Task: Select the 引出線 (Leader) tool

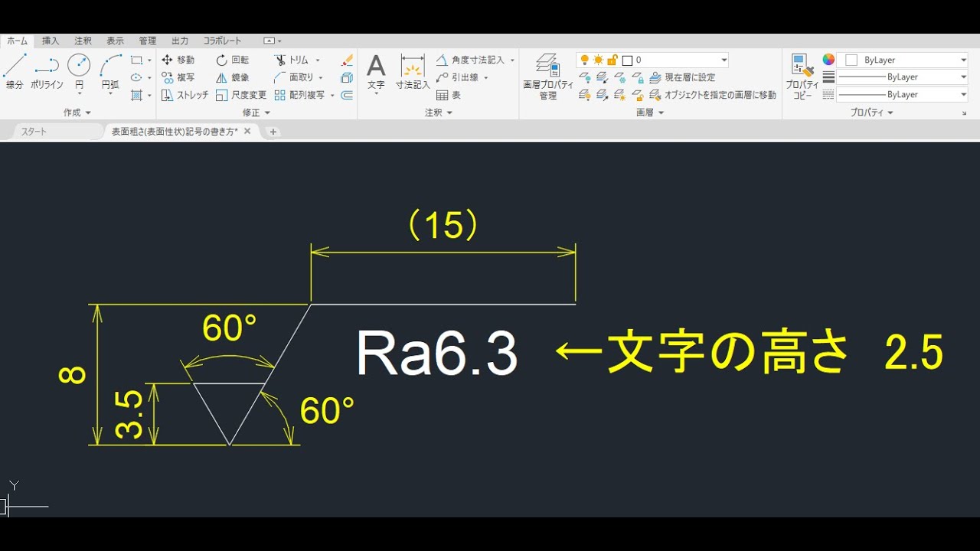Action: [x=458, y=77]
